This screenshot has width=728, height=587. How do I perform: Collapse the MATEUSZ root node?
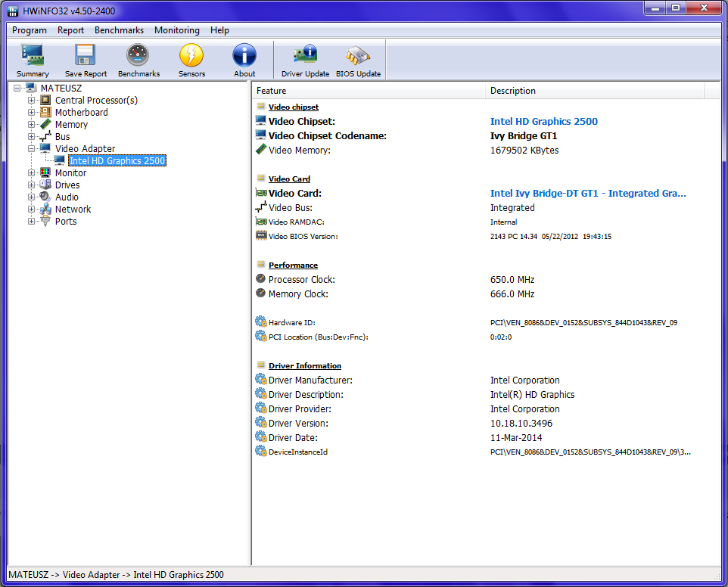coord(17,88)
